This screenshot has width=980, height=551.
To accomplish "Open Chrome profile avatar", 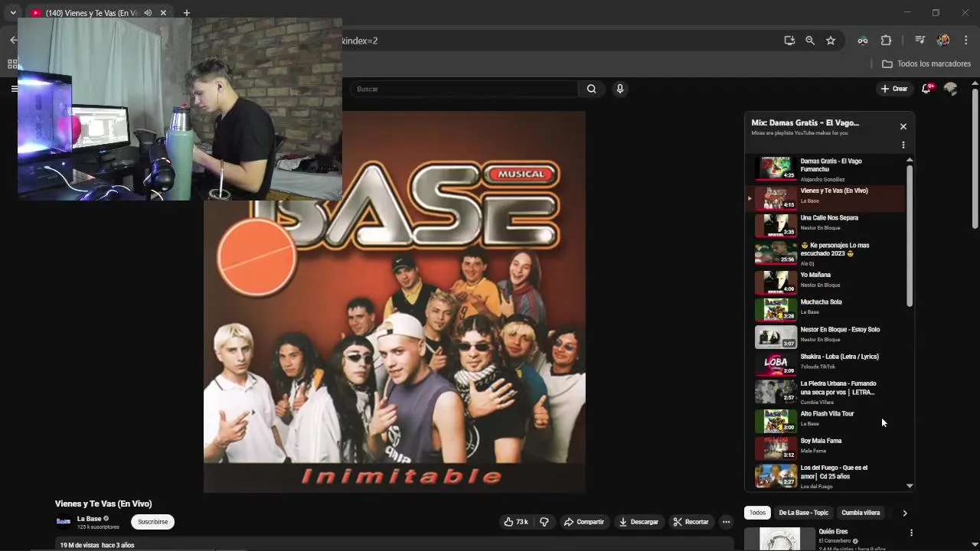I will [x=943, y=41].
